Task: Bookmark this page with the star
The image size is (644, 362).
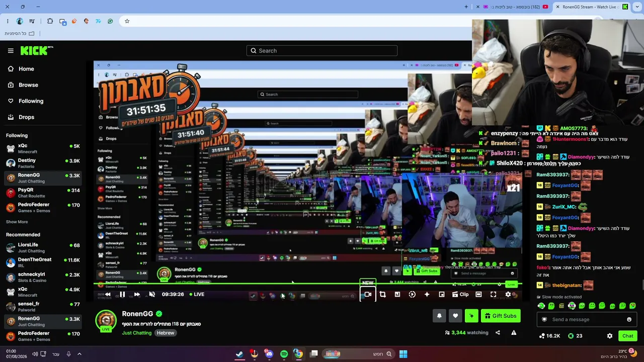Action: pos(127,21)
